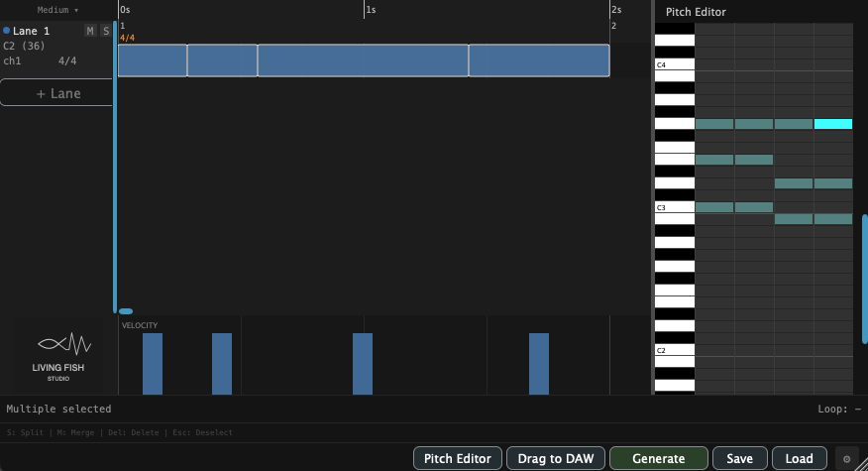
Task: Click the Living Fish Studio logo
Action: pyautogui.click(x=58, y=356)
